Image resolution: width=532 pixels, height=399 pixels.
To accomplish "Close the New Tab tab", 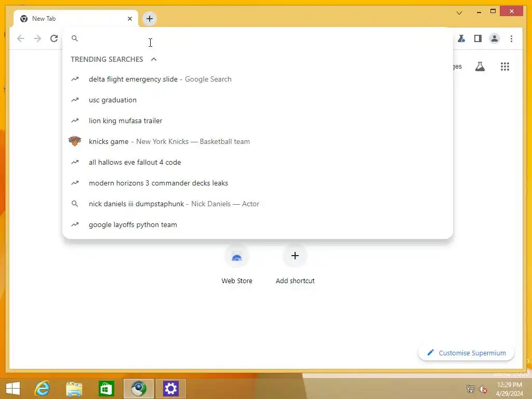I will click(129, 19).
